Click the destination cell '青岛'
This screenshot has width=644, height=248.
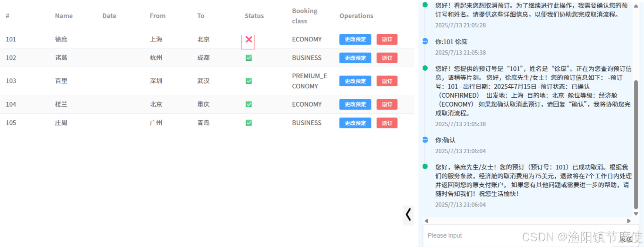(203, 123)
